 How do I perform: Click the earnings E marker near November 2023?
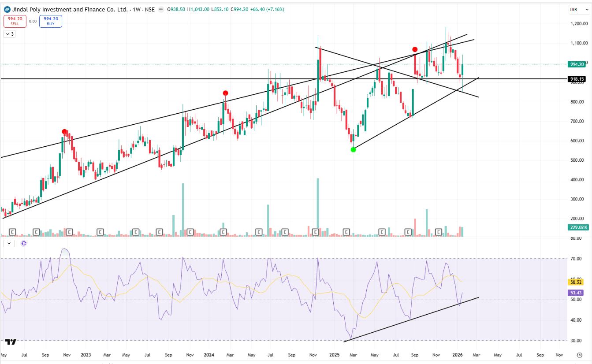click(191, 232)
